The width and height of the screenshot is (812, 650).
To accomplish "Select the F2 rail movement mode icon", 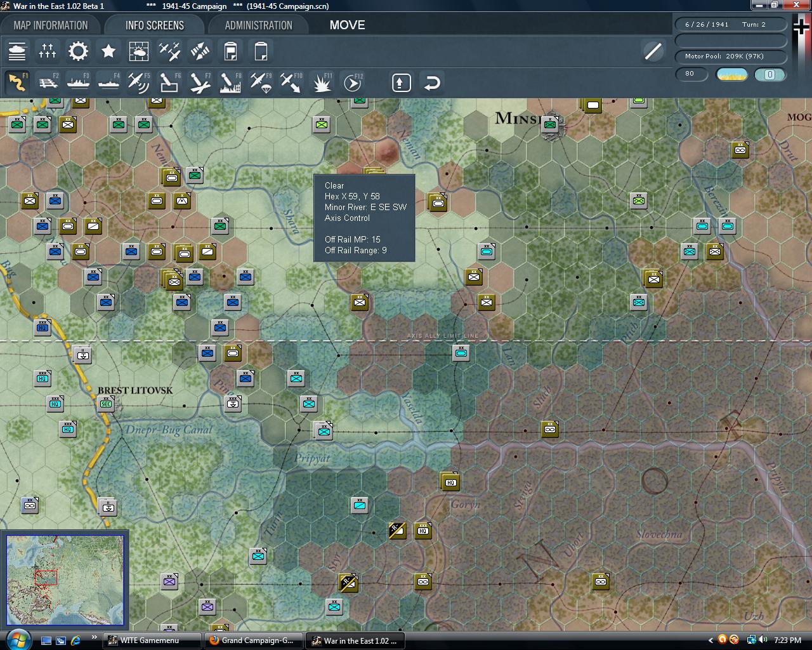I will tap(48, 83).
